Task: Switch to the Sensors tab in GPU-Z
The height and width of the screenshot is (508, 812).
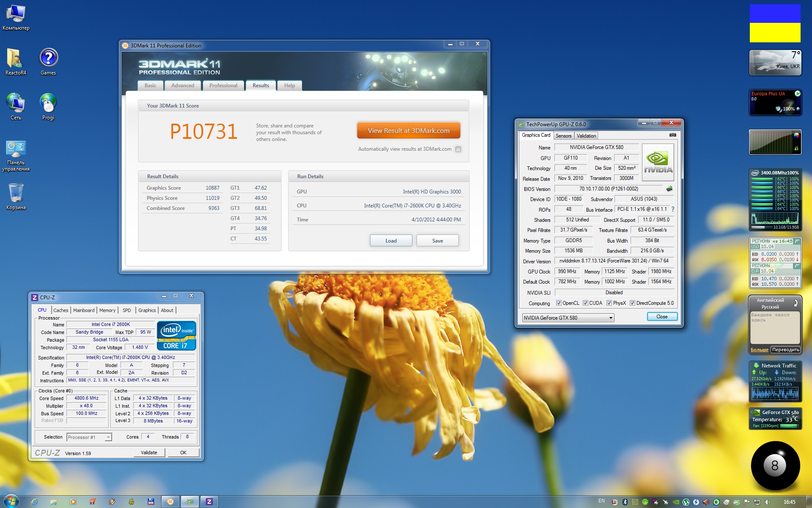Action: 563,136
